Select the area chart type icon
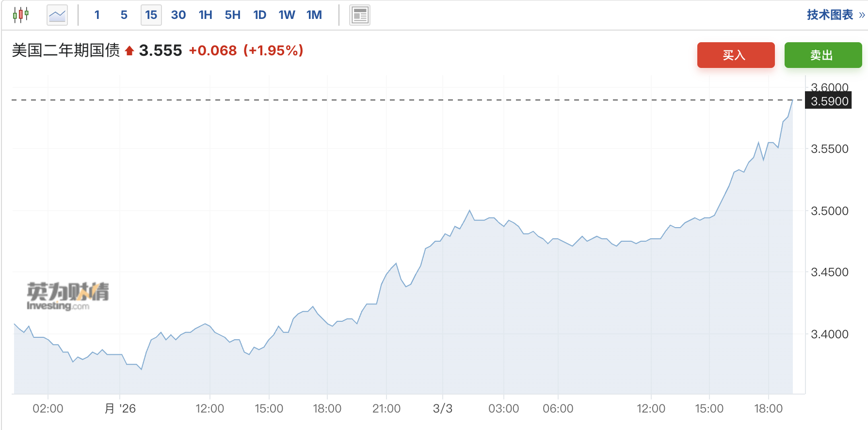Viewport: 868px width, 430px height. point(57,15)
